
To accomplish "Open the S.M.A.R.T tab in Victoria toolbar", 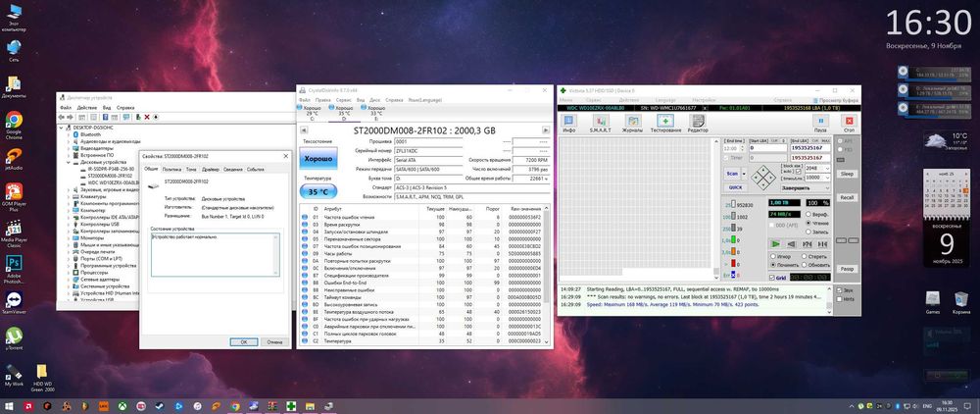I will click(600, 124).
